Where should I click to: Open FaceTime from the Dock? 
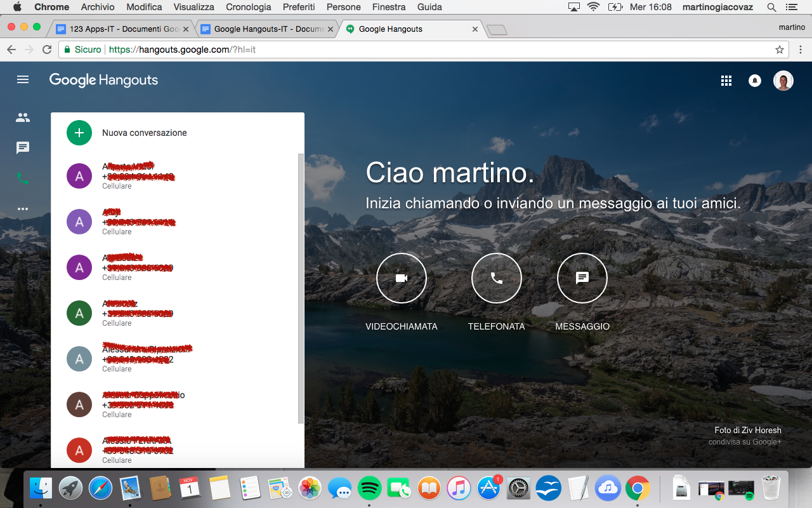tap(400, 488)
